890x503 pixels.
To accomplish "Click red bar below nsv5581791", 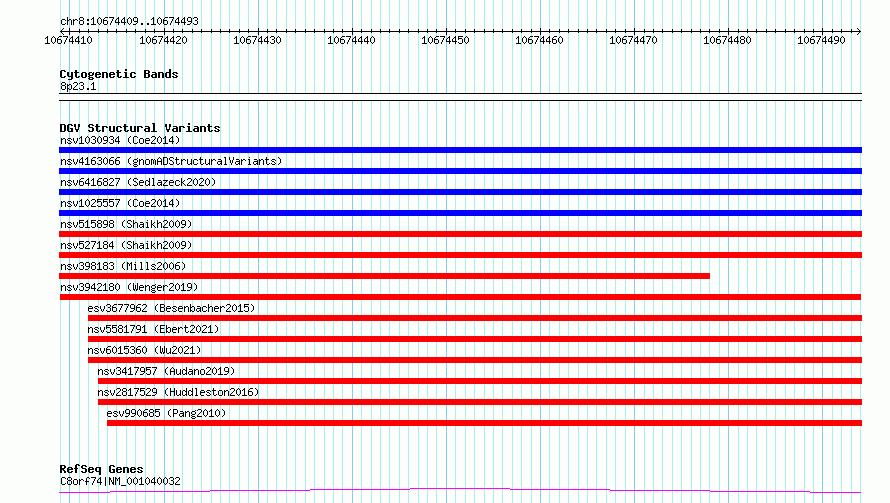I will (x=475, y=339).
